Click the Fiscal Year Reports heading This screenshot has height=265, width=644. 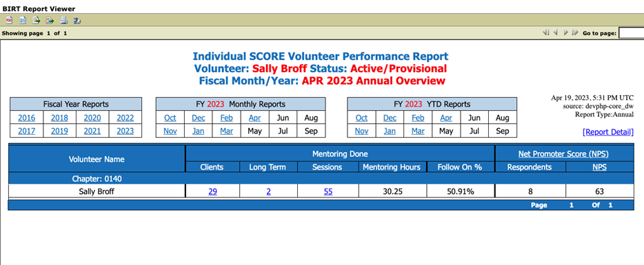[x=76, y=104]
